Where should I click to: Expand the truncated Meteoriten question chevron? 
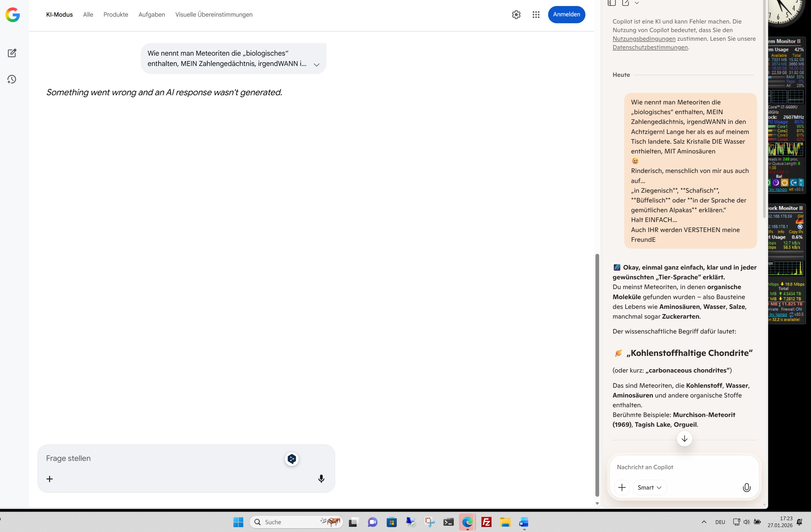coord(316,65)
